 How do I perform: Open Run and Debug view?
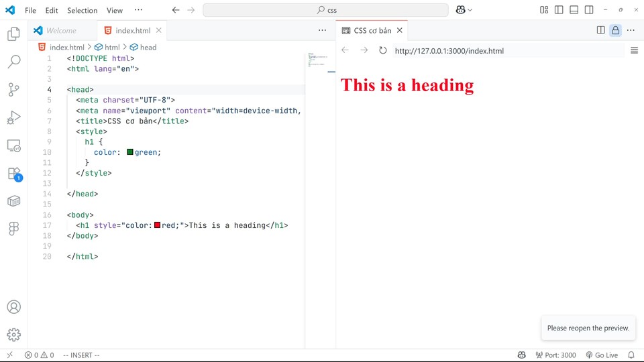pos(13,117)
